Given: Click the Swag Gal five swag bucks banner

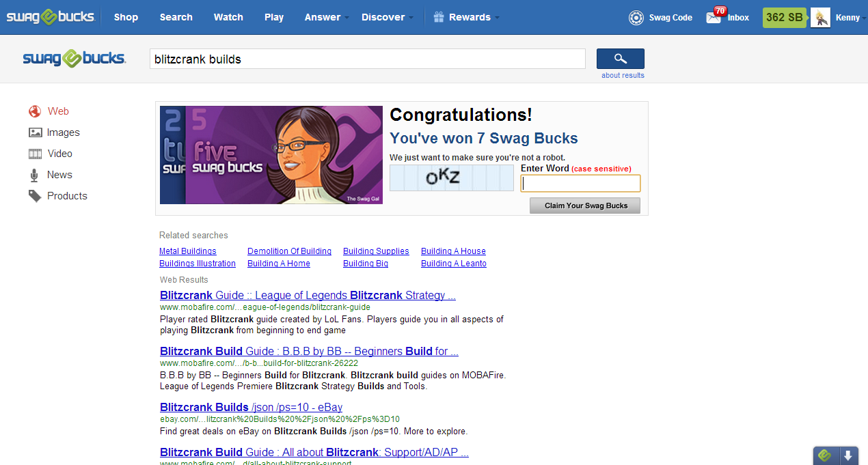Looking at the screenshot, I should coord(271,155).
